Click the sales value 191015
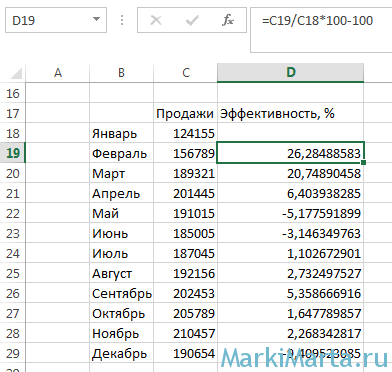 (185, 213)
